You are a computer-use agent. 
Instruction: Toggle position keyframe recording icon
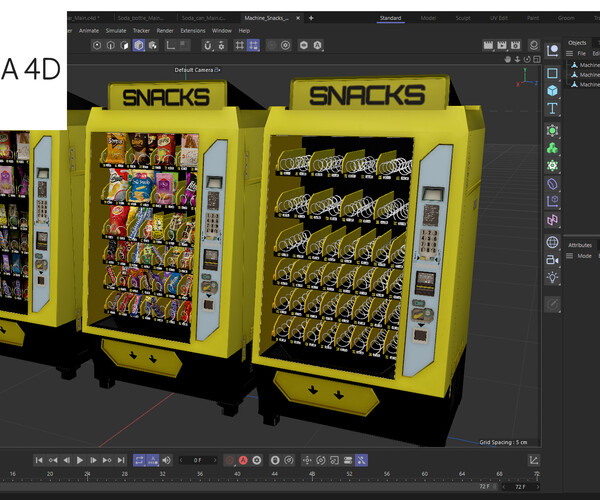[307, 460]
